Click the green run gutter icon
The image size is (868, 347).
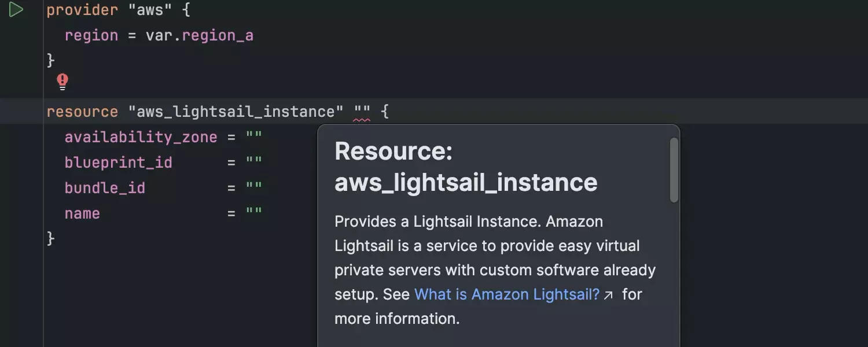coord(16,10)
